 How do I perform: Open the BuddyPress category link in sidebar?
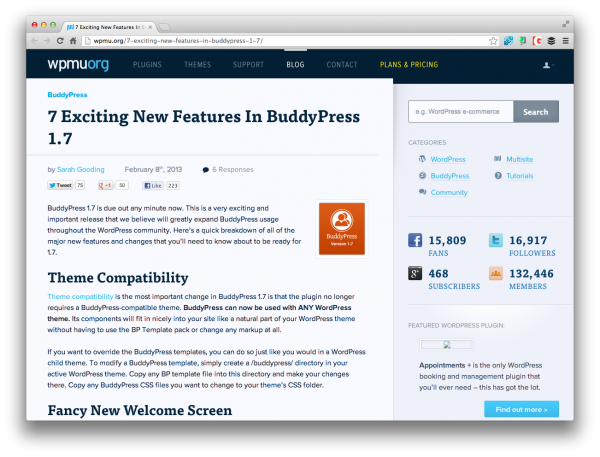[x=450, y=176]
